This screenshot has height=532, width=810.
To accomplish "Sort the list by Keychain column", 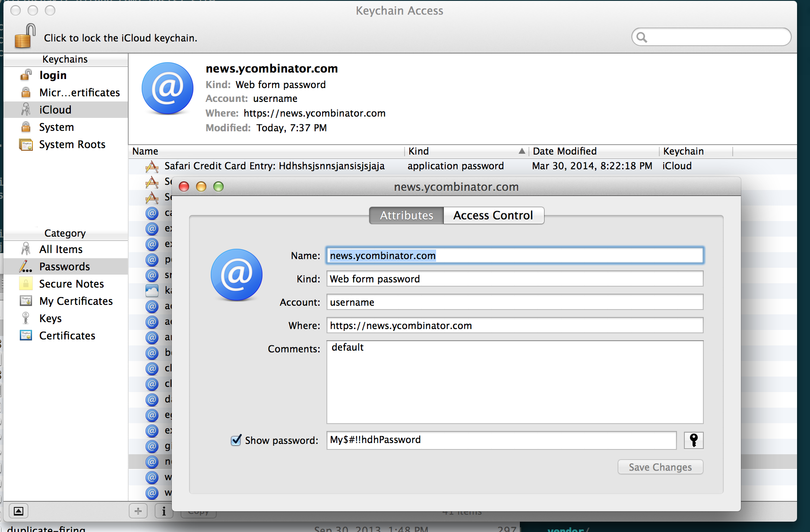I will (x=696, y=151).
